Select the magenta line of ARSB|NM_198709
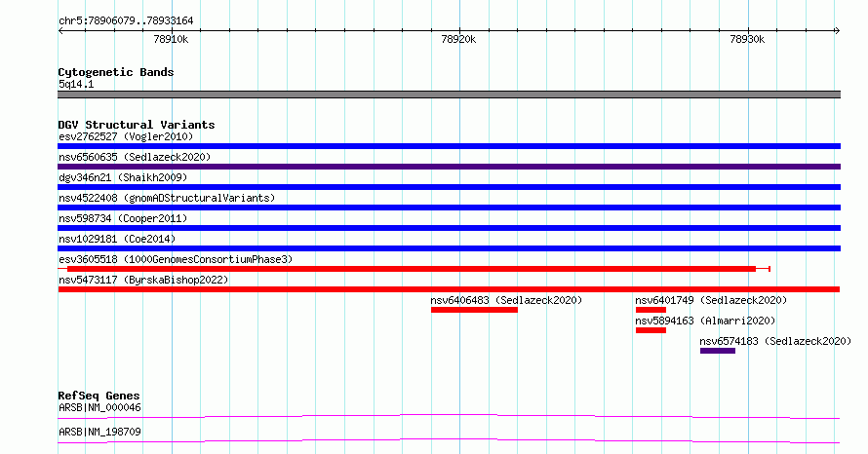Screen dimensions: 868x454 click(449, 440)
